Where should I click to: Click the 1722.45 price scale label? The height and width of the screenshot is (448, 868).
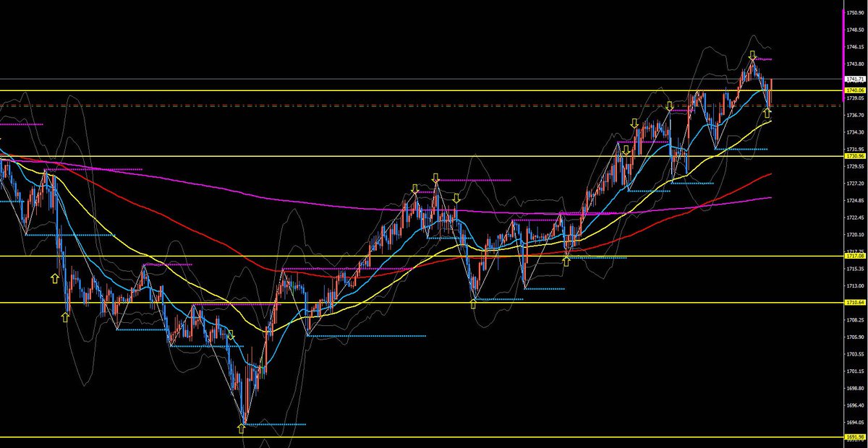[x=856, y=217]
